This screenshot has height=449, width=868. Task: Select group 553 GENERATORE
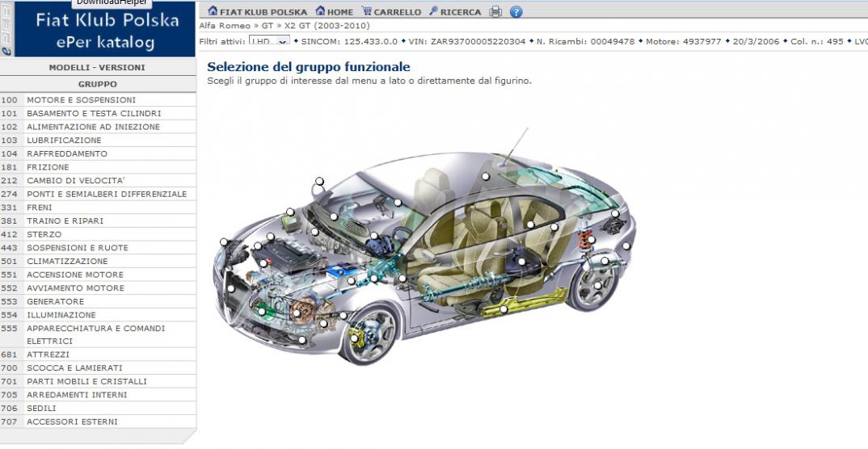(x=98, y=301)
